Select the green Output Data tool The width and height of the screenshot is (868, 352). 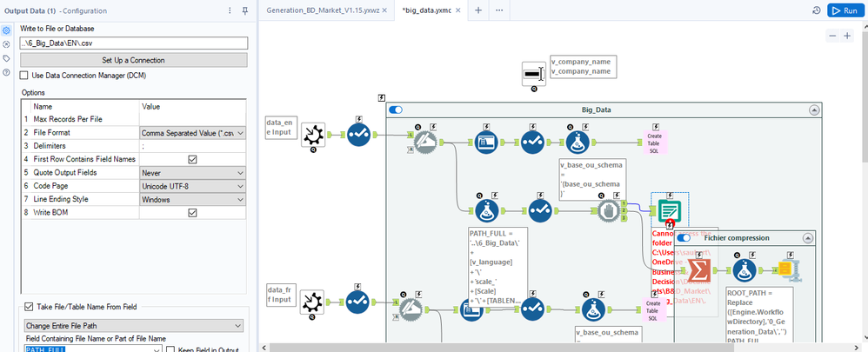pyautogui.click(x=670, y=211)
